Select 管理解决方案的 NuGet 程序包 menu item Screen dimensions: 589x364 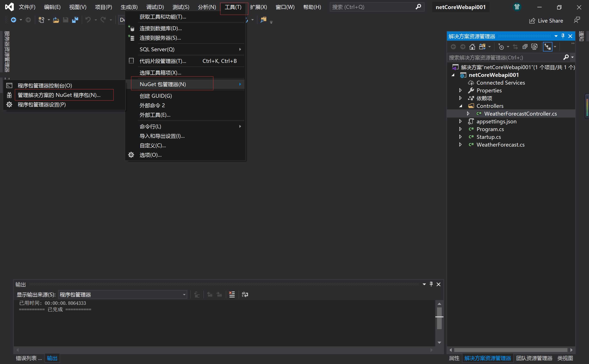[59, 95]
